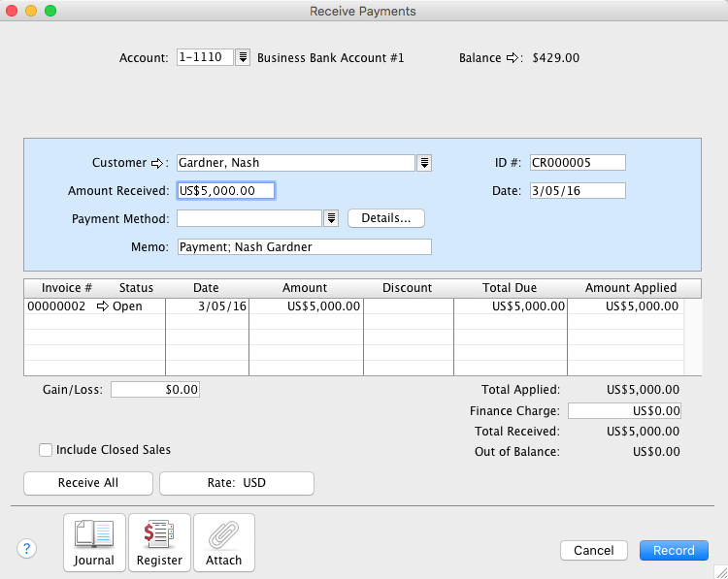Click the Balance zoom arrow icon
The image size is (728, 579).
(x=513, y=58)
